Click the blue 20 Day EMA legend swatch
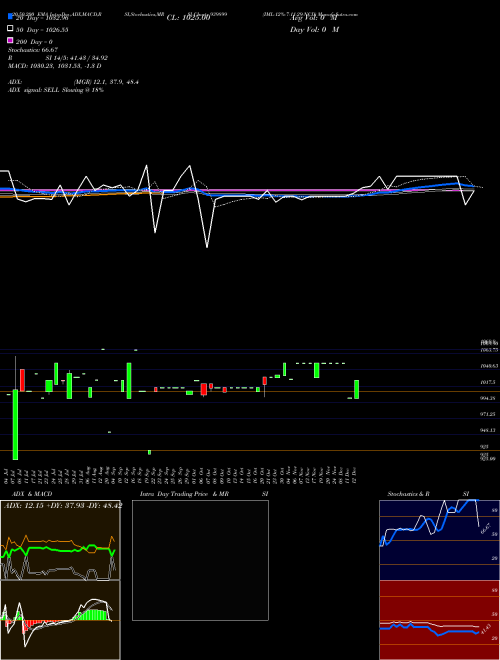 tap(10, 16)
